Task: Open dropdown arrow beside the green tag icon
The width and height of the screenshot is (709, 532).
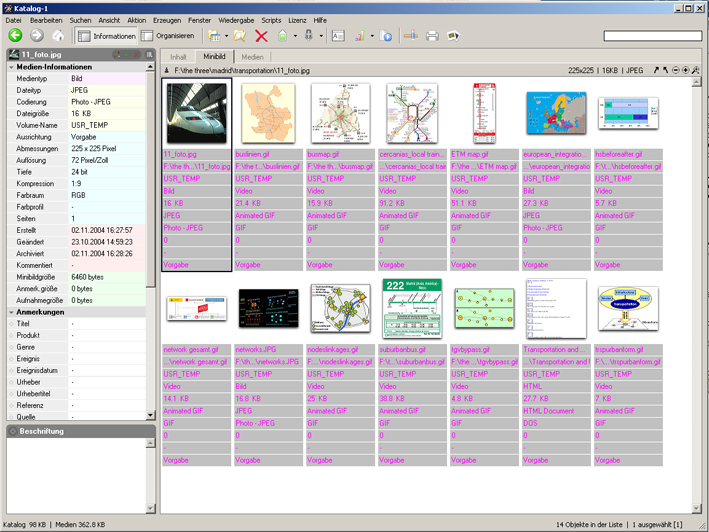Action: [x=295, y=36]
